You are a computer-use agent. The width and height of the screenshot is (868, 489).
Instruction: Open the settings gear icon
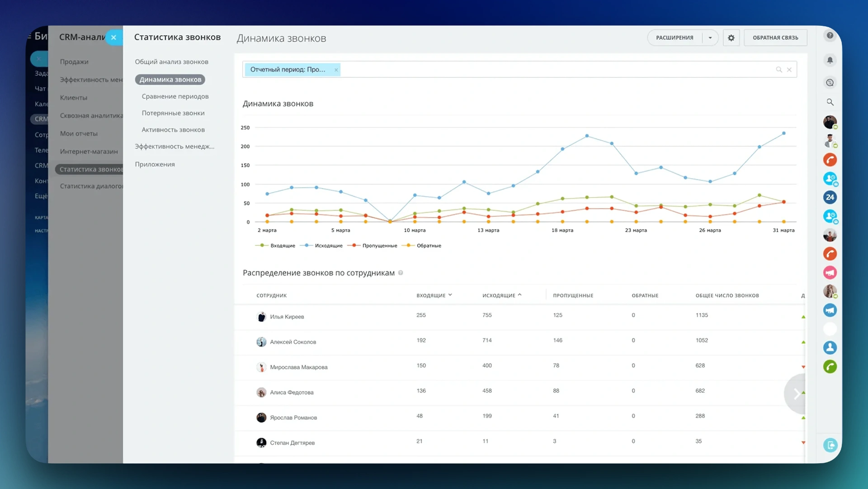pyautogui.click(x=731, y=38)
